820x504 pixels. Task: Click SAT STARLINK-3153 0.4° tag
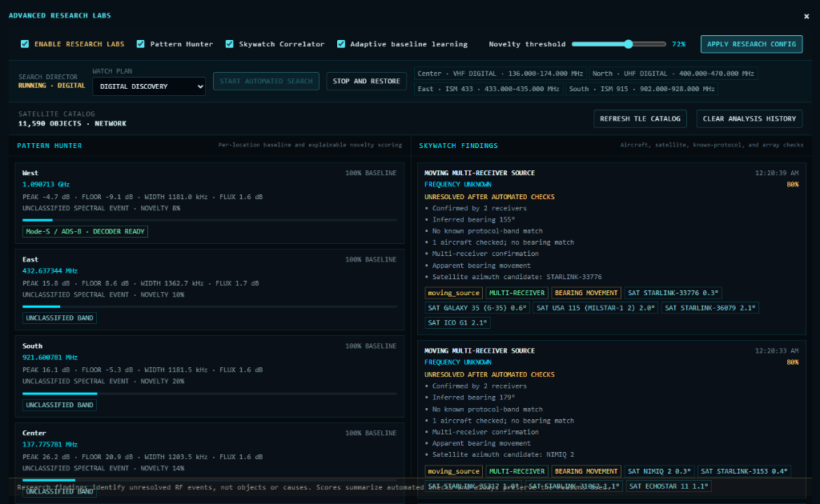tap(744, 471)
